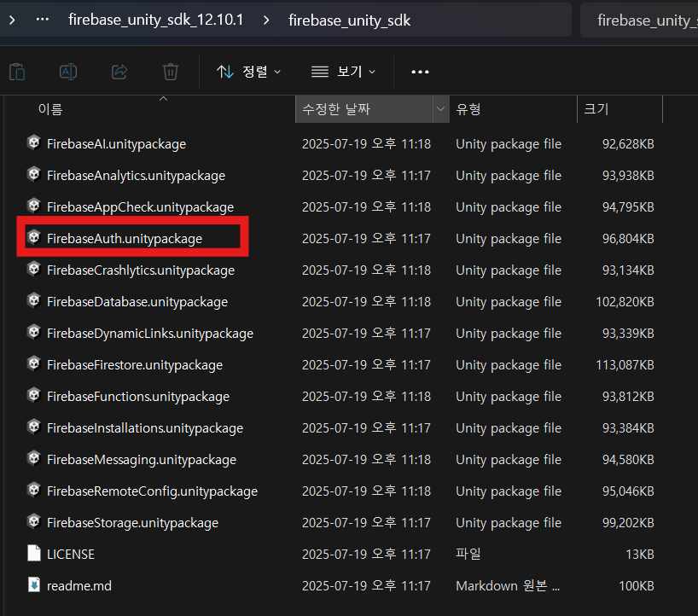Viewport: 698px width, 616px height.
Task: Select the FirebaseStorage.unitypackage file name
Action: point(132,523)
